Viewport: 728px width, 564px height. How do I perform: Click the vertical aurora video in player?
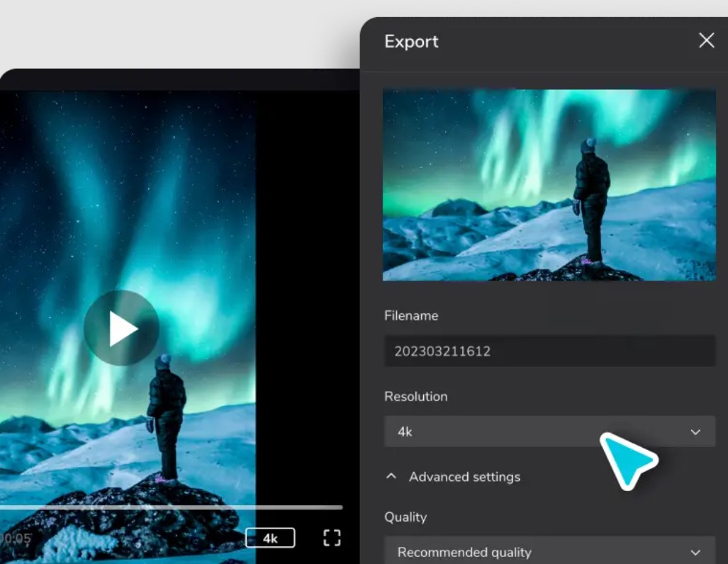[128, 213]
